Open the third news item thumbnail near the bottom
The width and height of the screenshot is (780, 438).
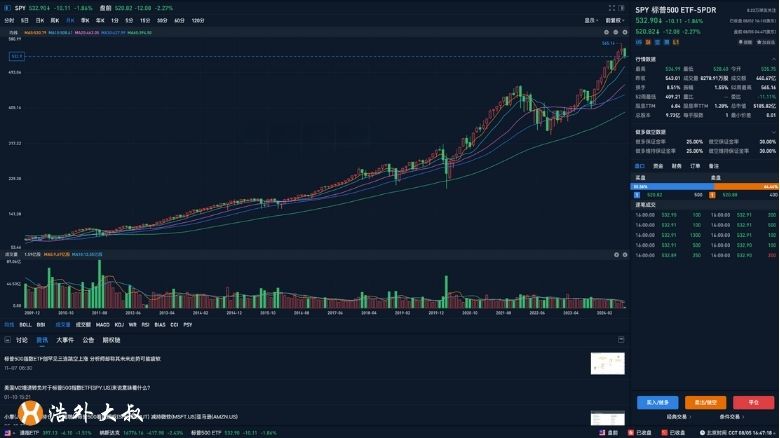(x=607, y=418)
